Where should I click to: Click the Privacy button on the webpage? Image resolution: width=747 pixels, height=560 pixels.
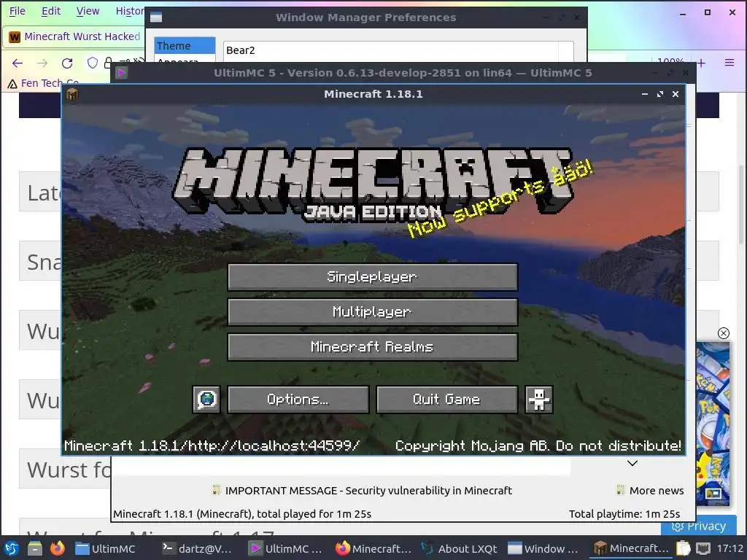coord(698,526)
